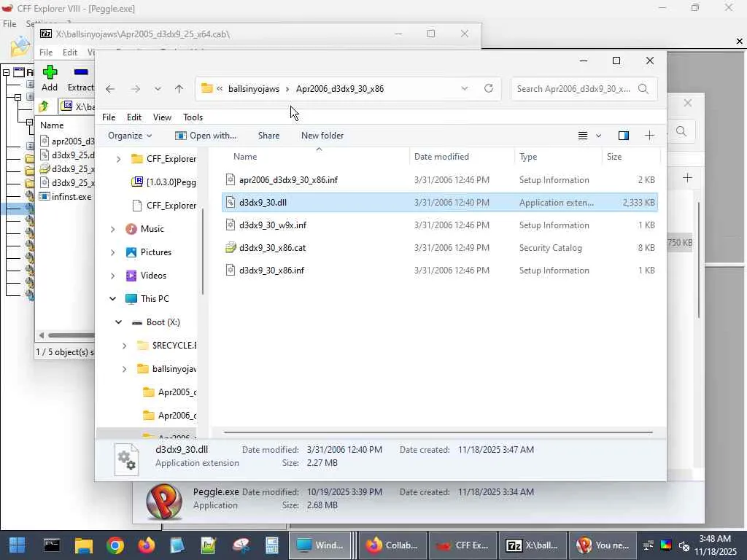Click ballsinyojaws breadcrumb in address bar
The height and width of the screenshot is (560, 747).
coord(254,89)
